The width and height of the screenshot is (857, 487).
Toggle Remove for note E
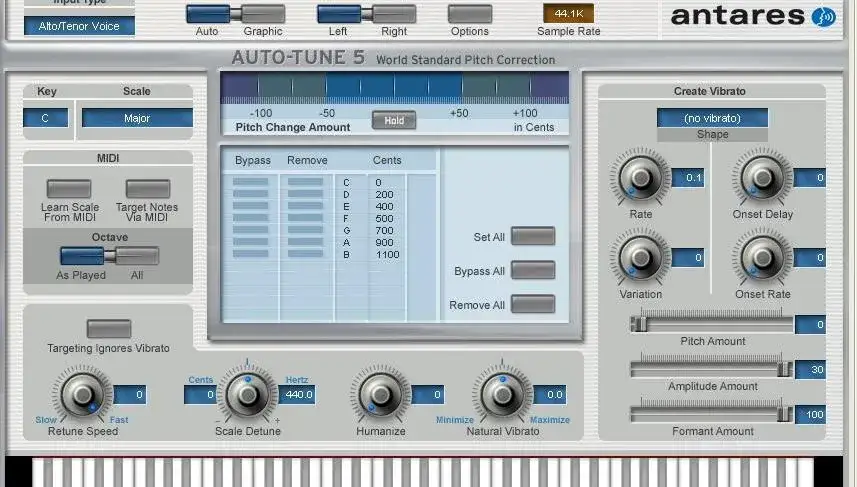point(306,206)
